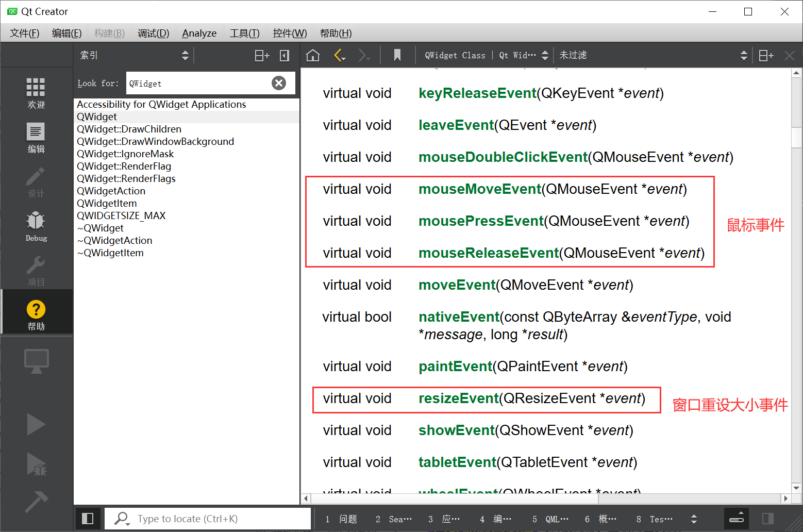
Task: Open the QWidget Class page dropdown
Action: [x=487, y=55]
